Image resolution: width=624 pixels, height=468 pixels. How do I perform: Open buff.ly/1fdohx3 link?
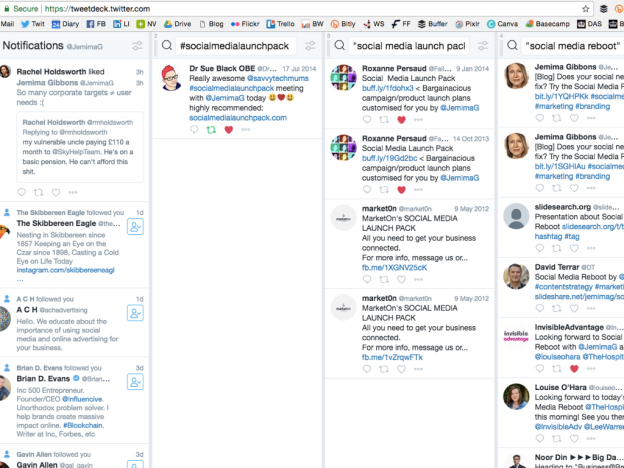tap(388, 88)
